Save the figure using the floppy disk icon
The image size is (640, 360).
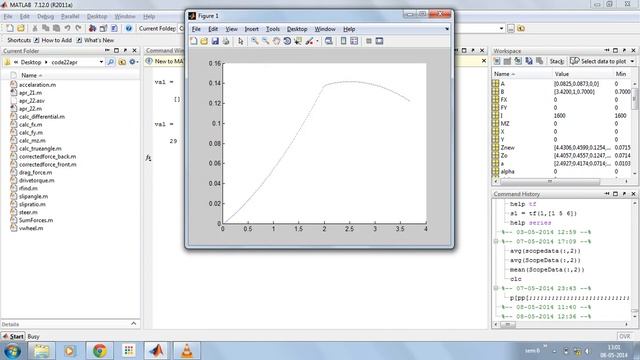pyautogui.click(x=215, y=41)
